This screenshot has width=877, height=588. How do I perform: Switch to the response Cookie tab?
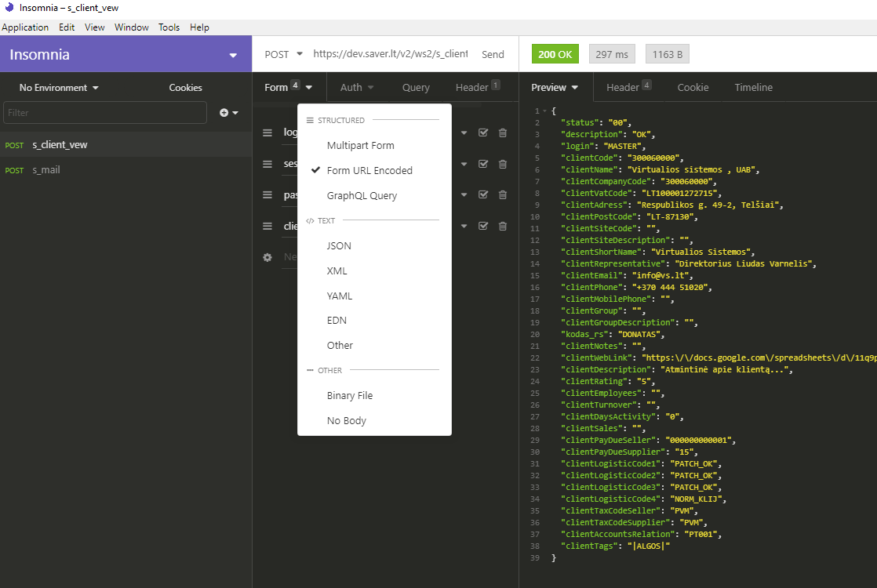693,87
